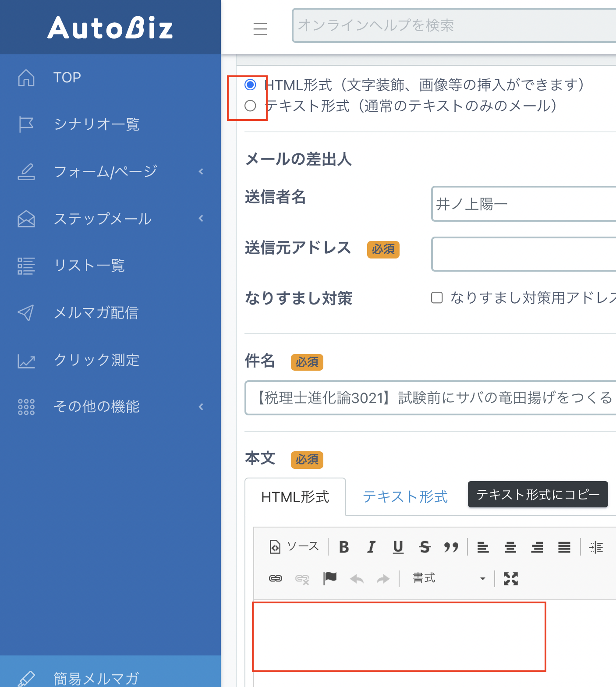This screenshot has width=616, height=687.
Task: Apply italic formatting in editor
Action: click(371, 547)
